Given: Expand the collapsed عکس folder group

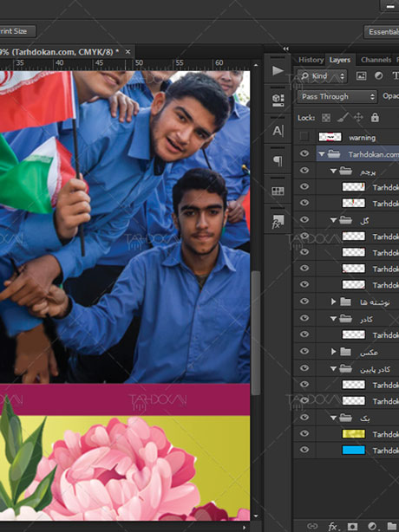Looking at the screenshot, I should [x=333, y=352].
